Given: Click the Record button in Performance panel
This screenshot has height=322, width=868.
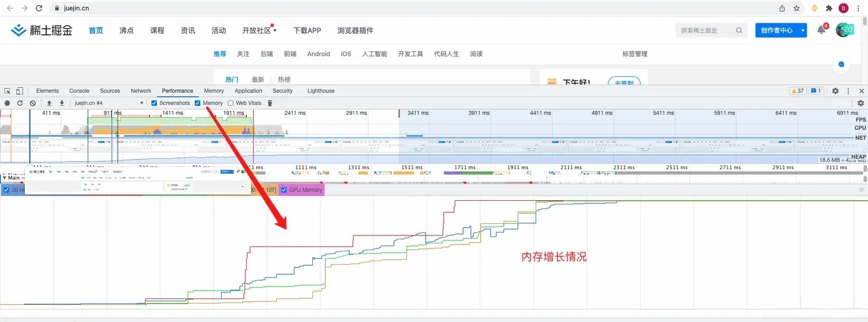Looking at the screenshot, I should pyautogui.click(x=7, y=103).
